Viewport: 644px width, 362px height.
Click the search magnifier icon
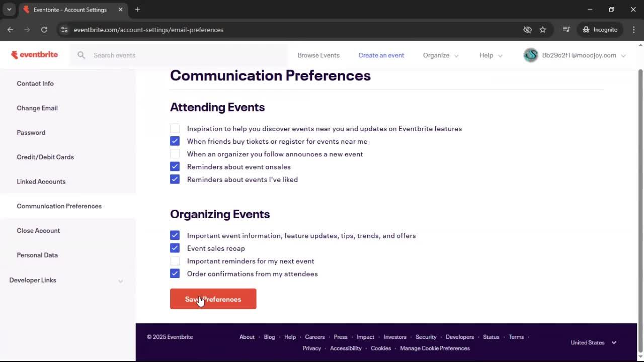(x=81, y=55)
